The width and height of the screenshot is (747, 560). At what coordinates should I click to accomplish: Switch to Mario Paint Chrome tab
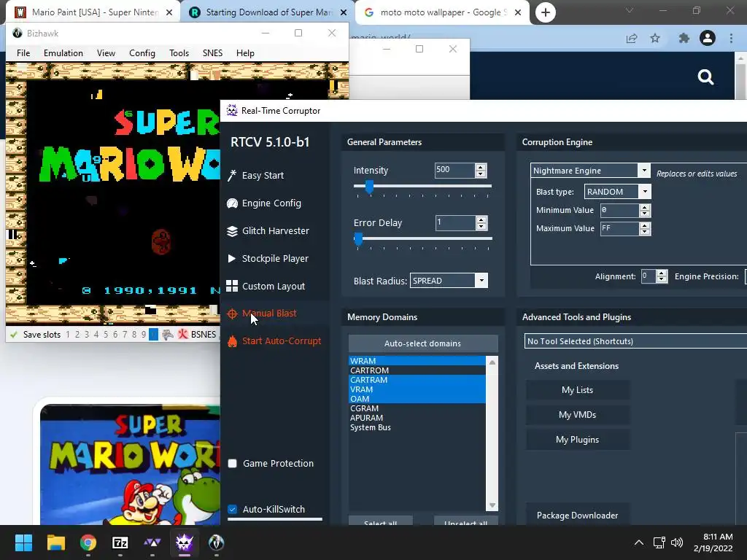tap(93, 12)
